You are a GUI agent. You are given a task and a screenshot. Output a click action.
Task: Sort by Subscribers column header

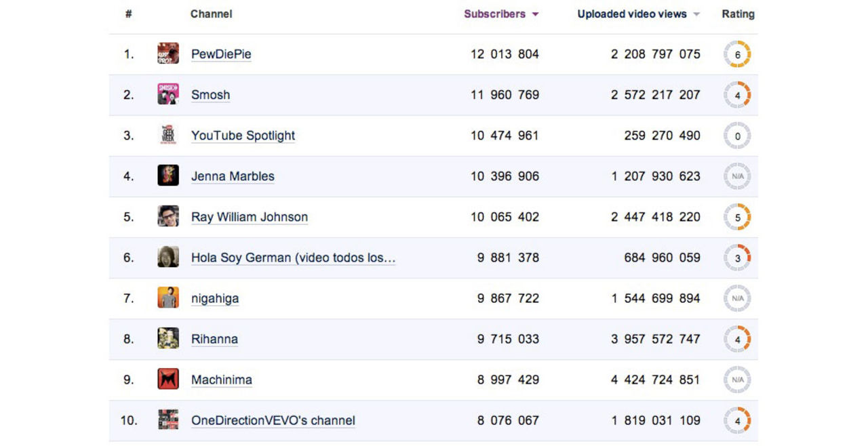pos(494,14)
